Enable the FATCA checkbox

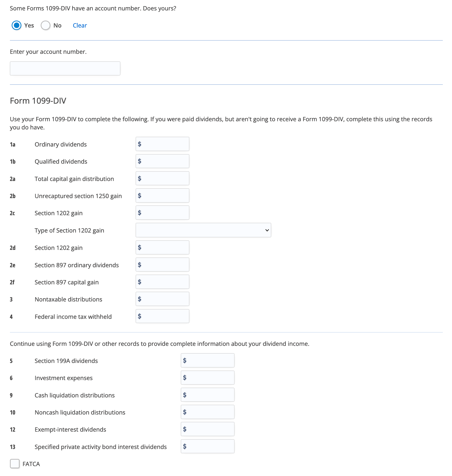tap(15, 464)
